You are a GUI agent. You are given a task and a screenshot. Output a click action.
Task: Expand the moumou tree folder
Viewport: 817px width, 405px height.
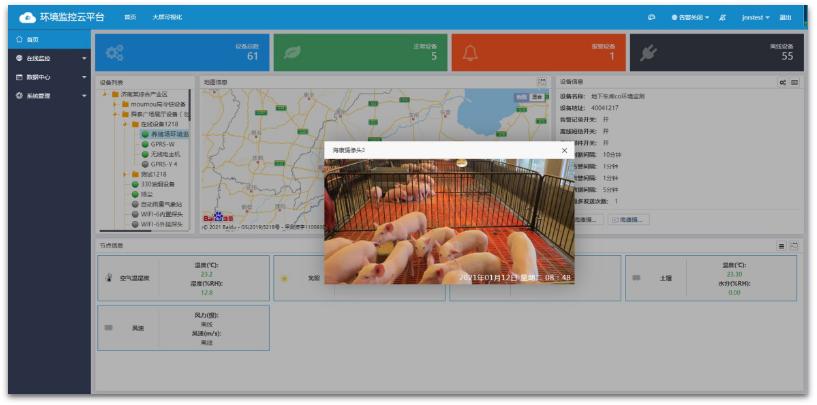[115, 104]
